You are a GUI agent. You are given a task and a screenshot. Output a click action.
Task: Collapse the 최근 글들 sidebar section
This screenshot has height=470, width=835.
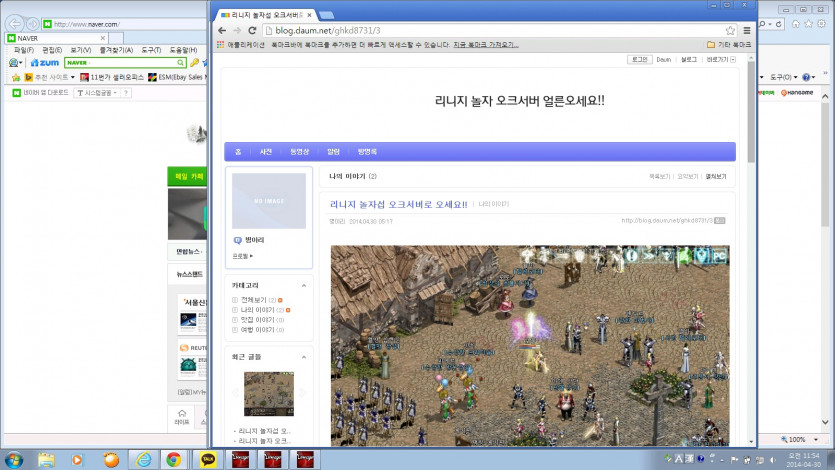(x=305, y=356)
